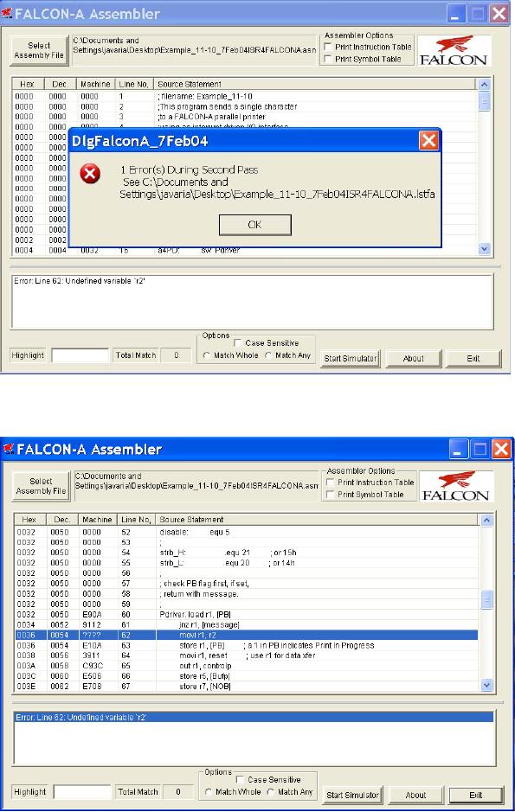The height and width of the screenshot is (812, 515).
Task: Click the FALCON logo in upper window
Action: pos(454,51)
